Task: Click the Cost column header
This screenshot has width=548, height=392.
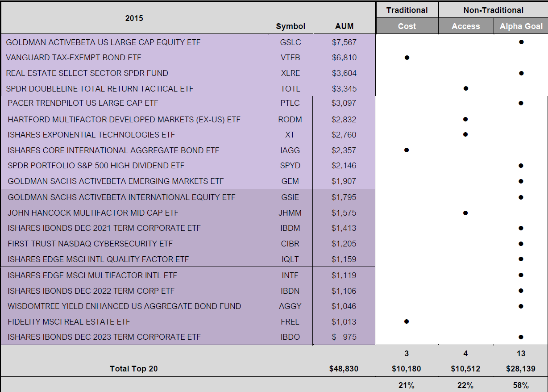Action: (x=407, y=26)
